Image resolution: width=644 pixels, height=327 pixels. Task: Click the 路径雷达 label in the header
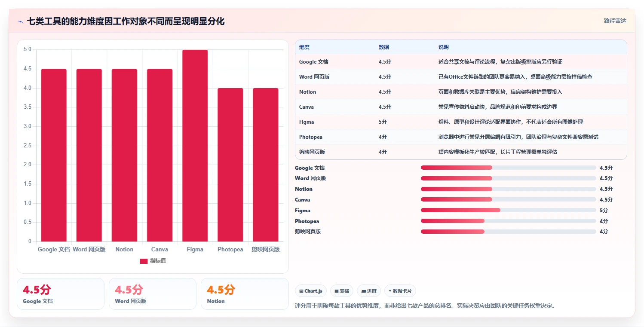[615, 21]
